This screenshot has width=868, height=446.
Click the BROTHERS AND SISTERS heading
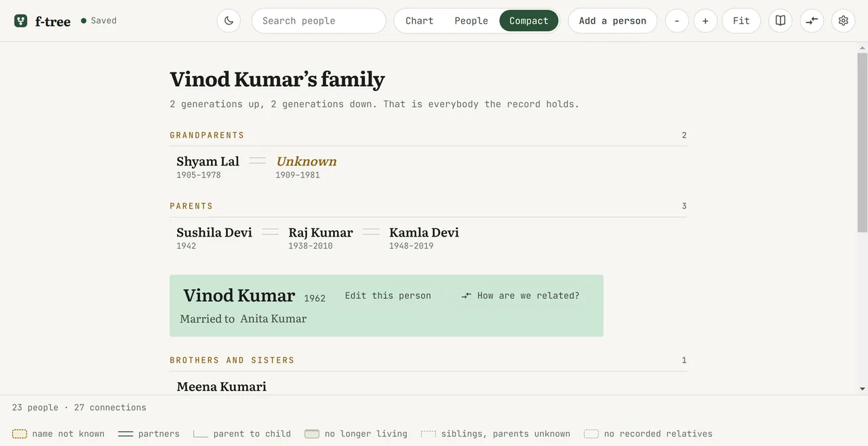tap(232, 360)
